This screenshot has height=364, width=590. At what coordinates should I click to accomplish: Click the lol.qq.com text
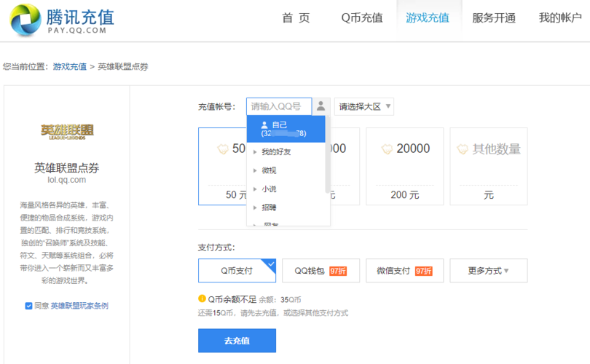pos(66,180)
